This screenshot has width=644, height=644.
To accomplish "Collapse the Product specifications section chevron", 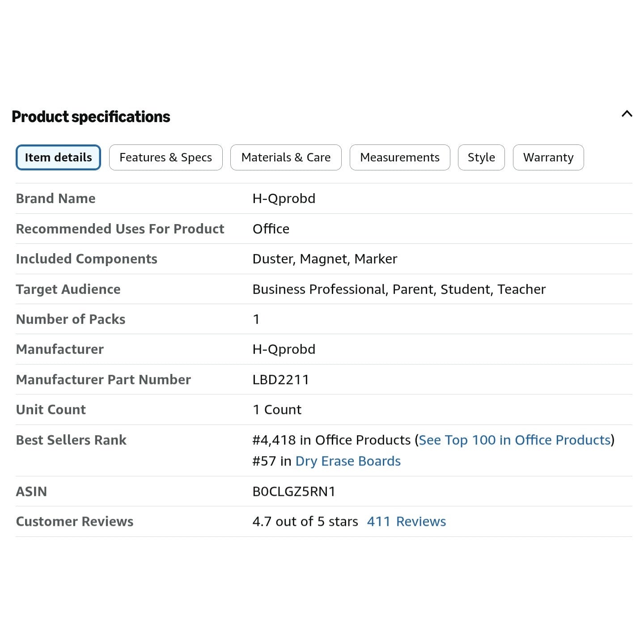I will click(627, 114).
